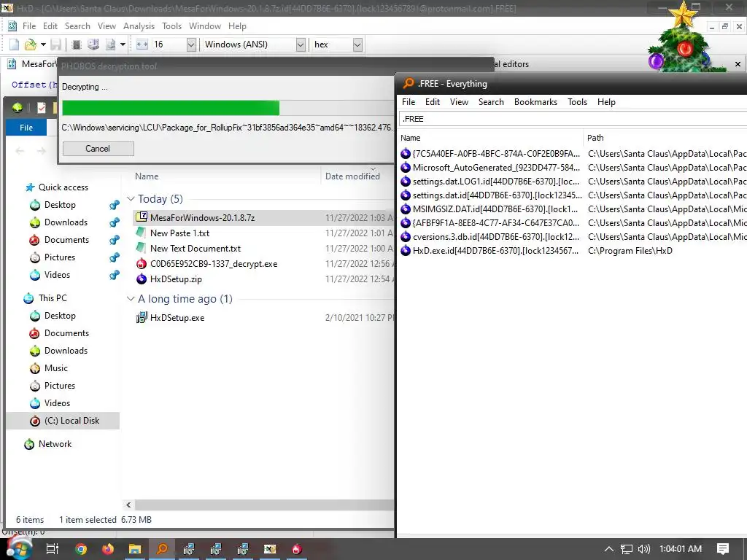The image size is (747, 560).
Task: Click the red ornament decrypt tool taskbar icon
Action: click(296, 549)
